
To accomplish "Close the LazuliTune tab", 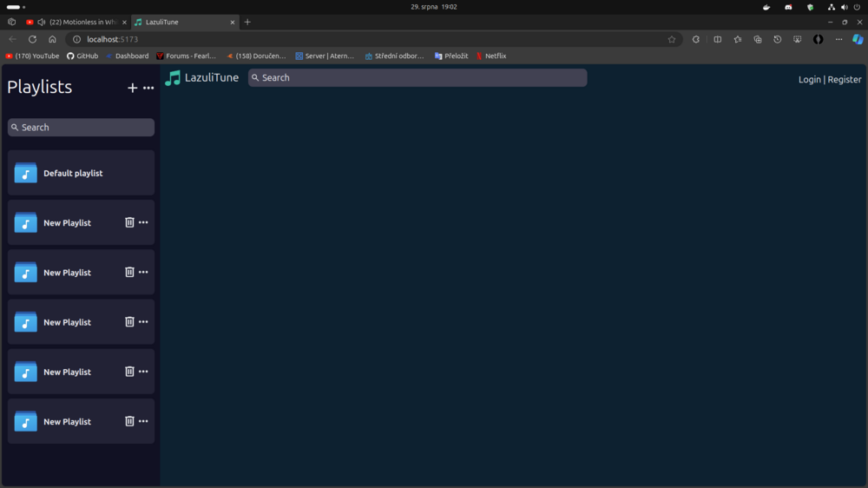I will point(233,23).
